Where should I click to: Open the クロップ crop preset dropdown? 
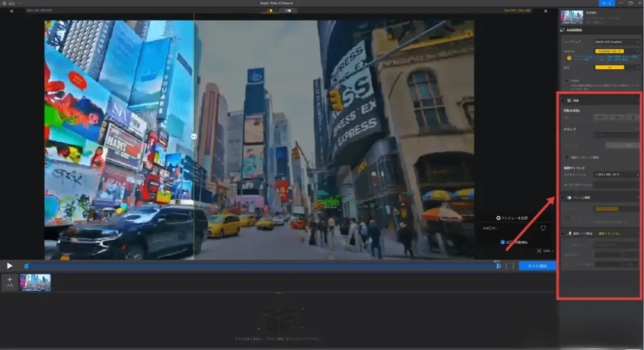click(617, 135)
